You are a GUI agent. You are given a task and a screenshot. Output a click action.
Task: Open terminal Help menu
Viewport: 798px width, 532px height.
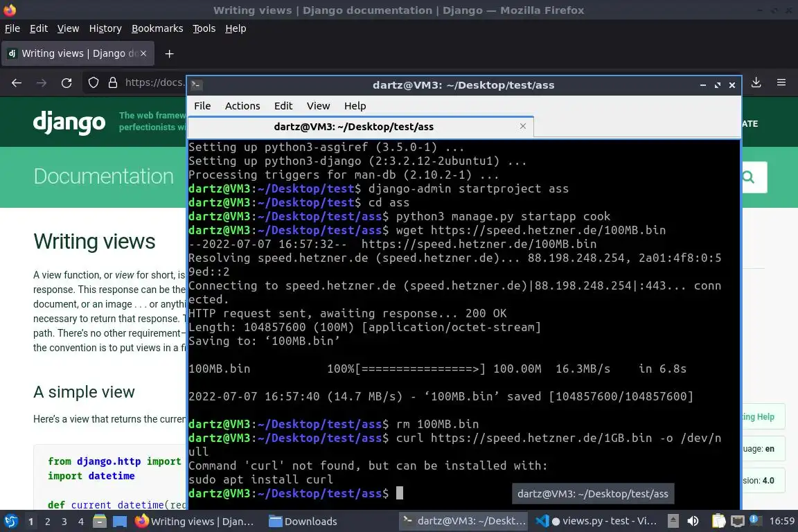pyautogui.click(x=355, y=106)
